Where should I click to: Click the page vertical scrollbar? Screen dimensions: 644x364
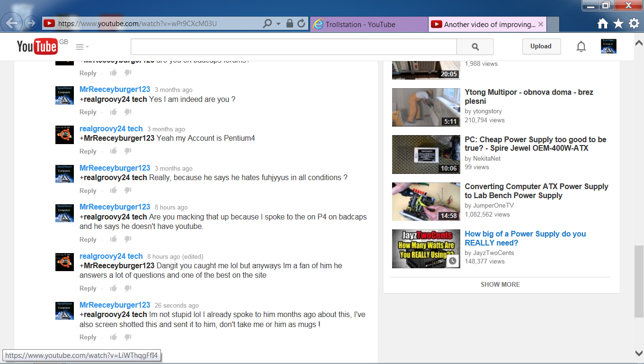coord(639,282)
